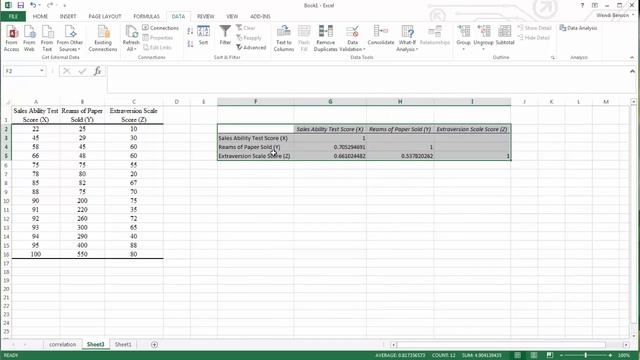Click Save icon in quick access toolbar
This screenshot has width=640, height=360.
click(20, 5)
